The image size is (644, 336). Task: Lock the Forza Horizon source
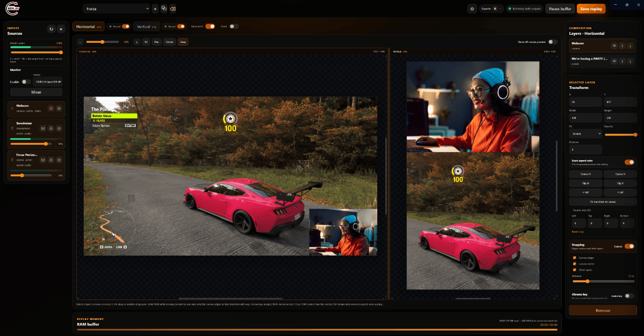pos(51,160)
